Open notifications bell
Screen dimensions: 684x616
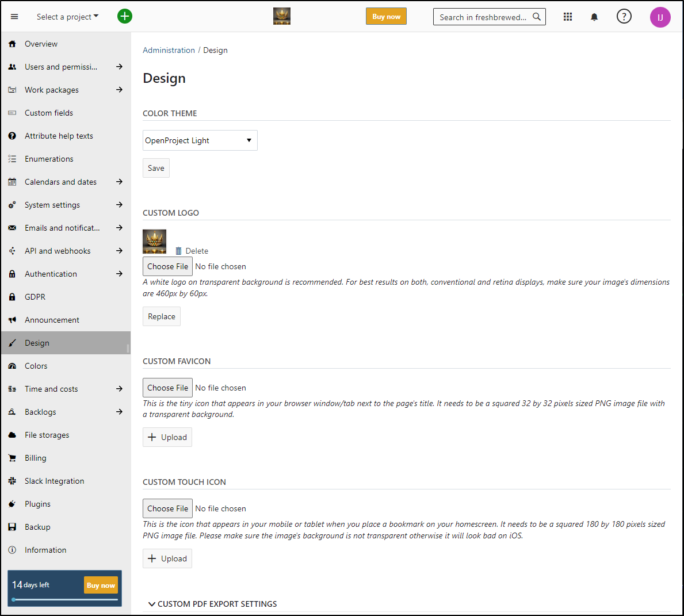594,17
